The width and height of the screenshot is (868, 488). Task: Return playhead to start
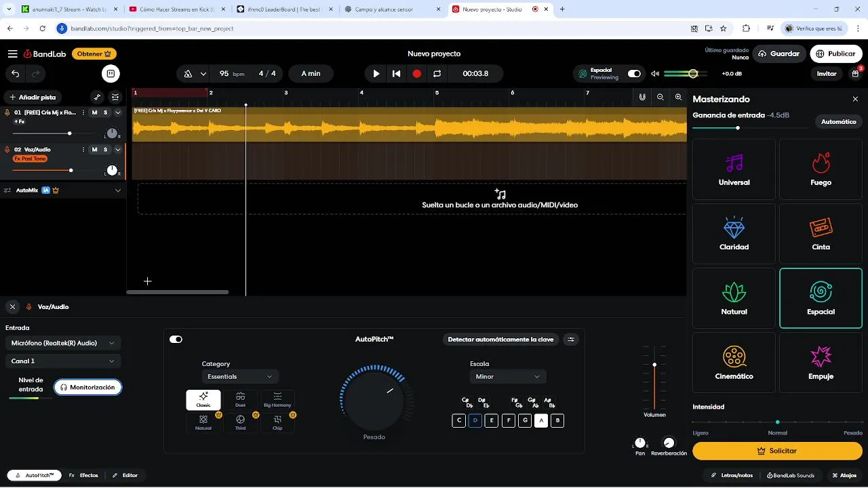tap(396, 73)
